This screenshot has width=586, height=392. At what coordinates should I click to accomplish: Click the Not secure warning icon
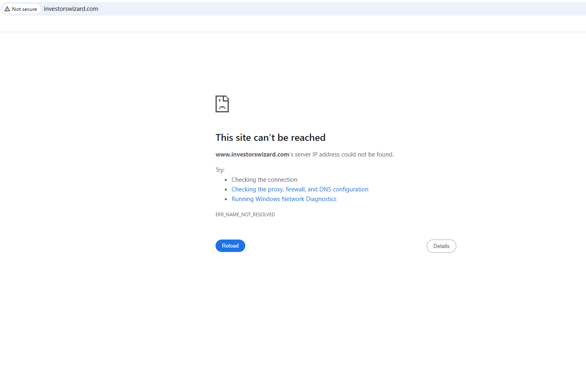[x=7, y=9]
